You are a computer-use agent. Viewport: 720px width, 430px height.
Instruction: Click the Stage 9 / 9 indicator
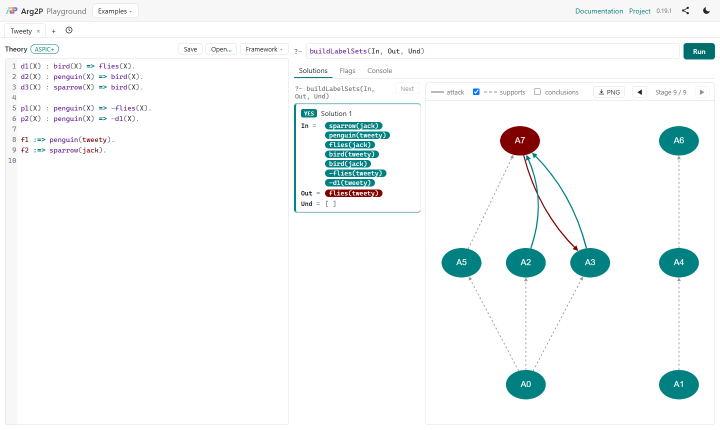point(670,92)
